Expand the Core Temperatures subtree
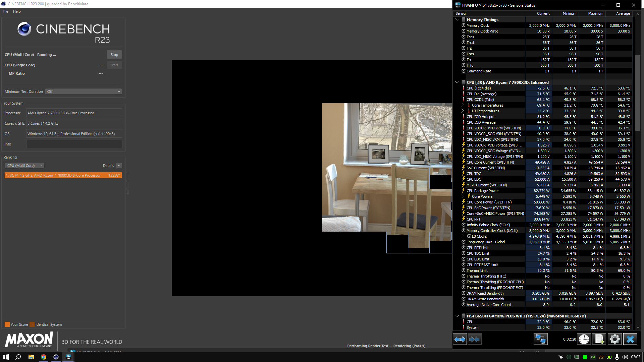 coord(462,105)
